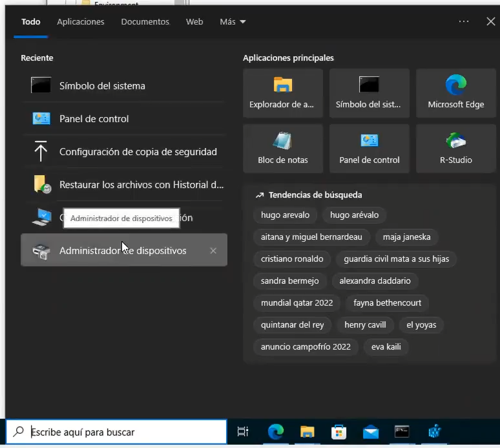
Task: Open command prompt from taskbar
Action: pyautogui.click(x=402, y=432)
